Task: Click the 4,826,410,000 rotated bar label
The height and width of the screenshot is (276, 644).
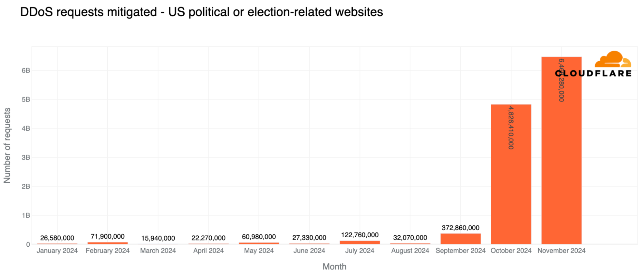Action: pyautogui.click(x=511, y=128)
